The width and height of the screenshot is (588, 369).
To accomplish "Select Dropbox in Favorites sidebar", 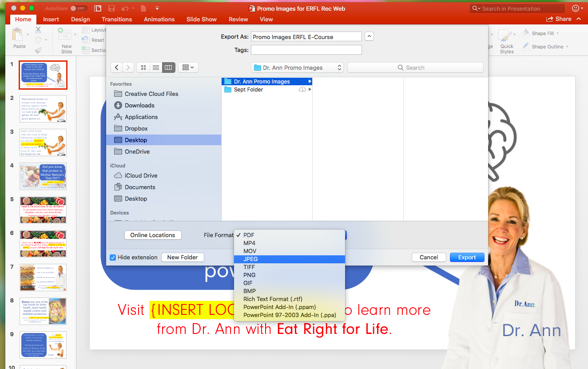I will tap(163, 128).
